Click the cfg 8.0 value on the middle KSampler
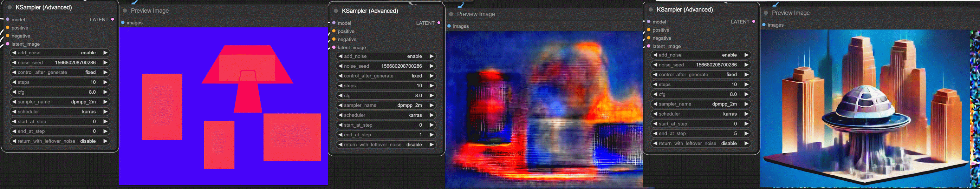Screen dimensions: 980x189 pos(418,96)
